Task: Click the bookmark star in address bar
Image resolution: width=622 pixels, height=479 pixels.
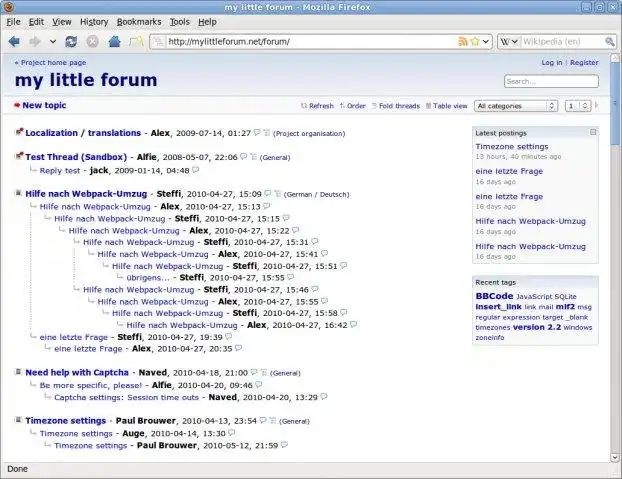Action: click(x=475, y=41)
